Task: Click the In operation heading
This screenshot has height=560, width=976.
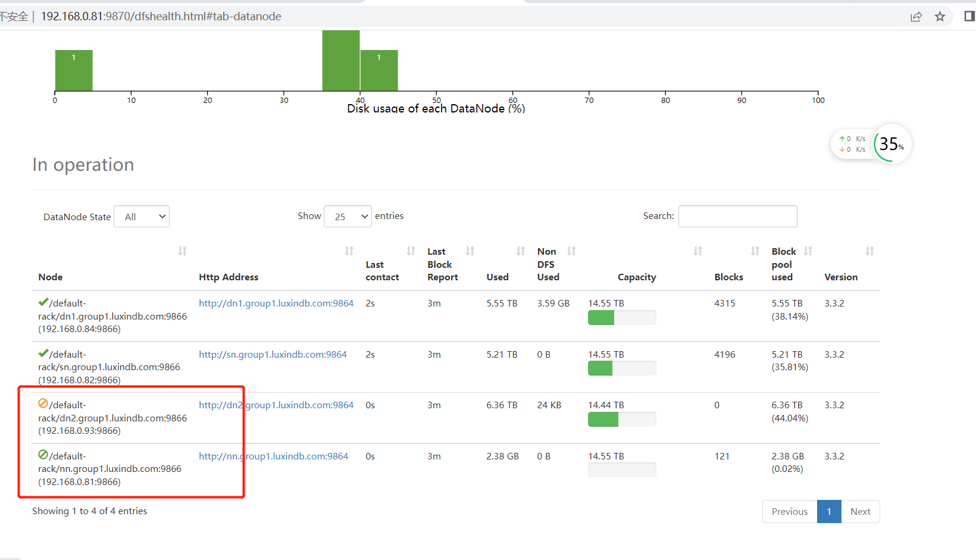Action: pos(83,165)
